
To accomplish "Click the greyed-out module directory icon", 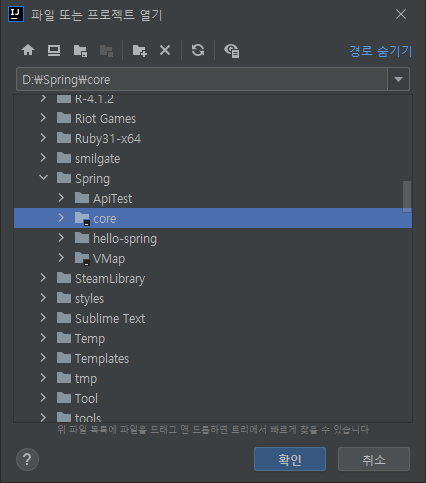I will point(106,51).
